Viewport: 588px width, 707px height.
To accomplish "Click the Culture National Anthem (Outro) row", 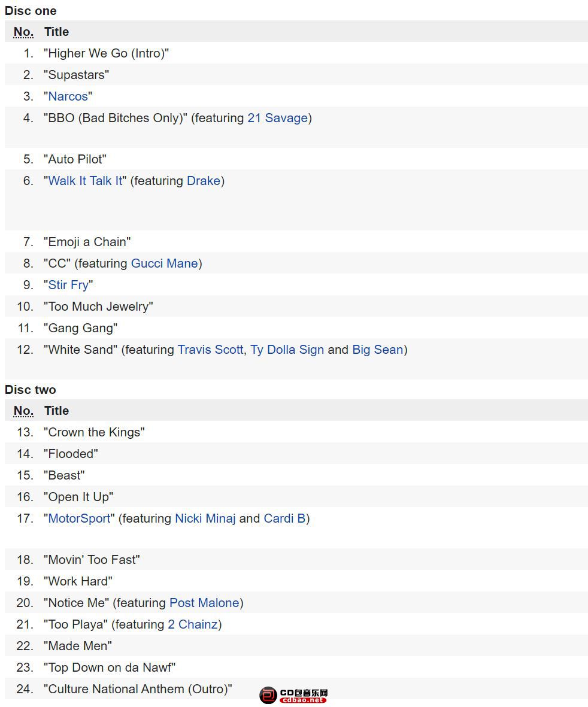I will (x=296, y=689).
